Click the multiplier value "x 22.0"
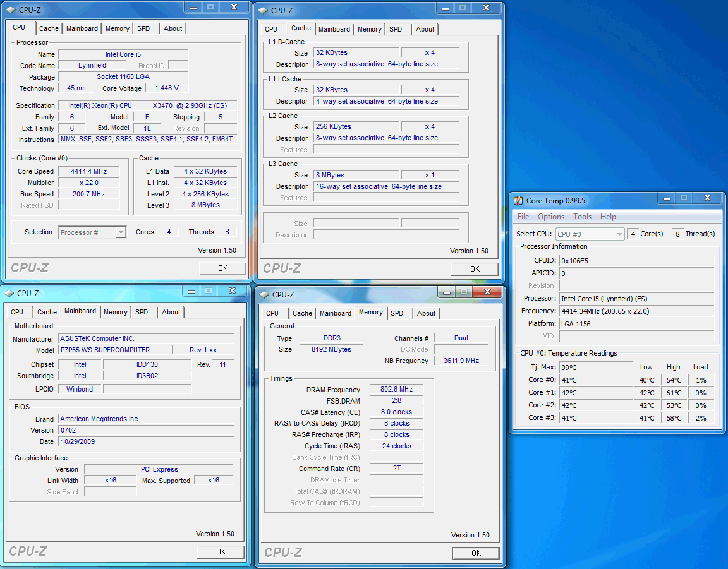The width and height of the screenshot is (728, 569). tap(88, 183)
